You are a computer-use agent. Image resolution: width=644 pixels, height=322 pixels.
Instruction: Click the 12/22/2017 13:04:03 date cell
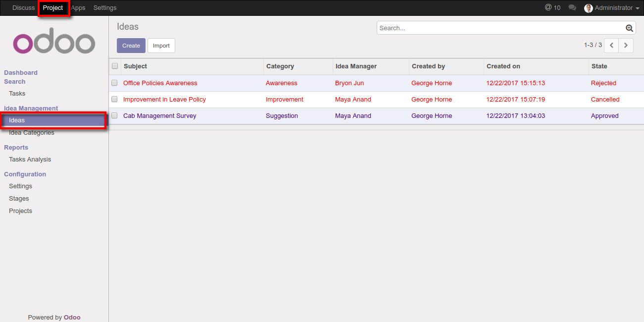tap(516, 116)
